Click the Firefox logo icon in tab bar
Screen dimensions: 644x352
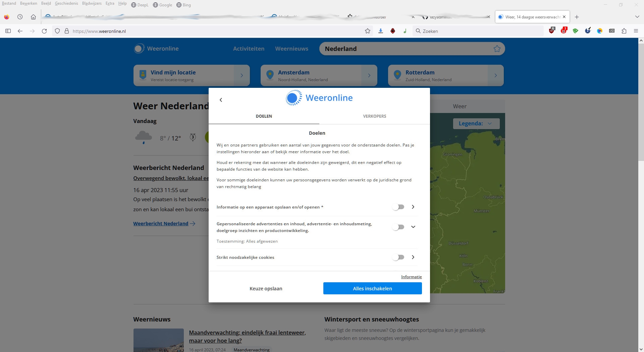(7, 17)
